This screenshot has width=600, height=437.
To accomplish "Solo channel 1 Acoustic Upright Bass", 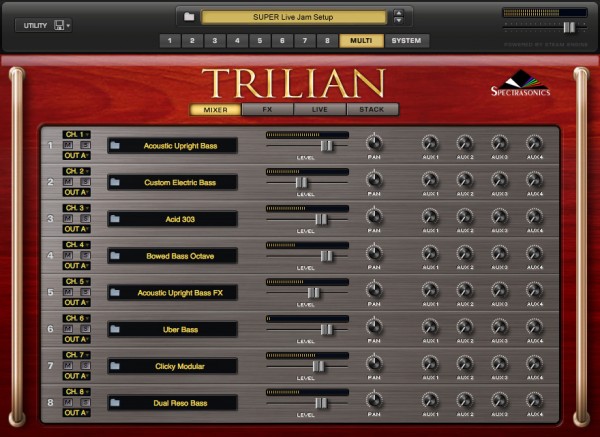I will [x=85, y=145].
